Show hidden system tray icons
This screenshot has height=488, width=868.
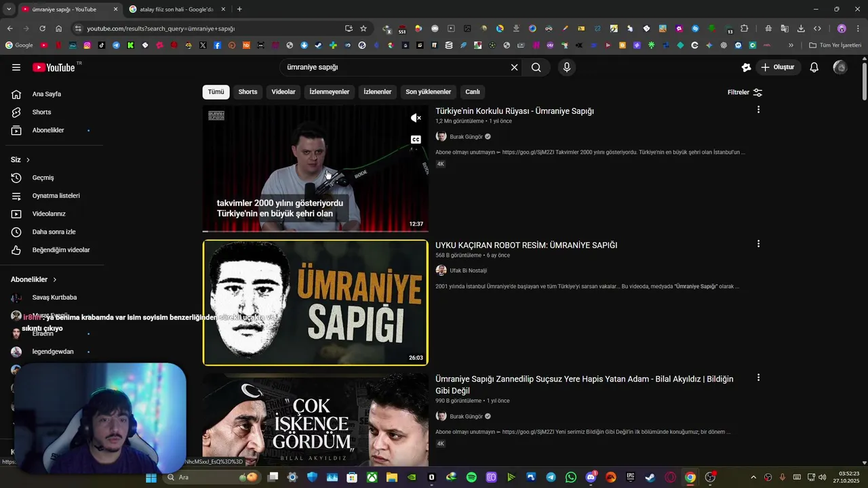753,477
